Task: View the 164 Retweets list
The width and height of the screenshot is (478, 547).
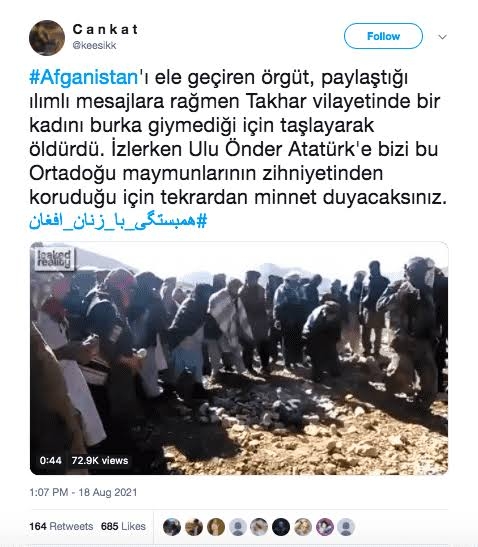Action: tap(61, 526)
